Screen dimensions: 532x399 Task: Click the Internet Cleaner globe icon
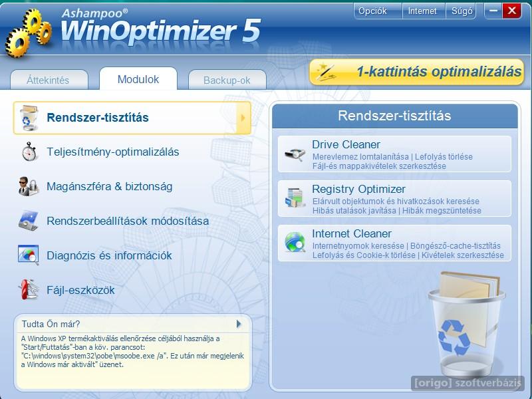click(x=295, y=242)
